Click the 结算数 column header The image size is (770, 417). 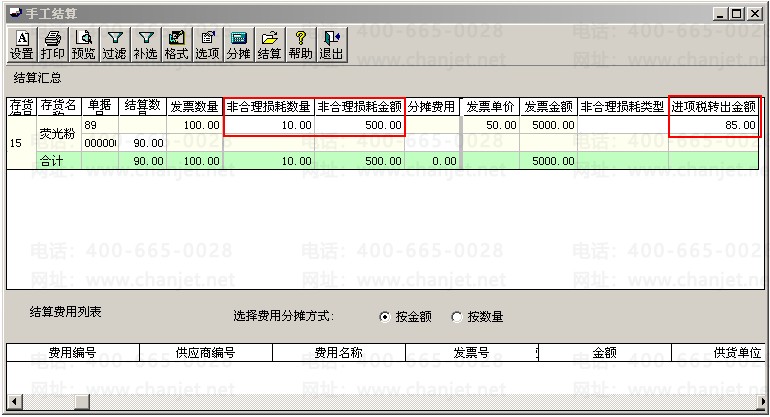pyautogui.click(x=142, y=107)
